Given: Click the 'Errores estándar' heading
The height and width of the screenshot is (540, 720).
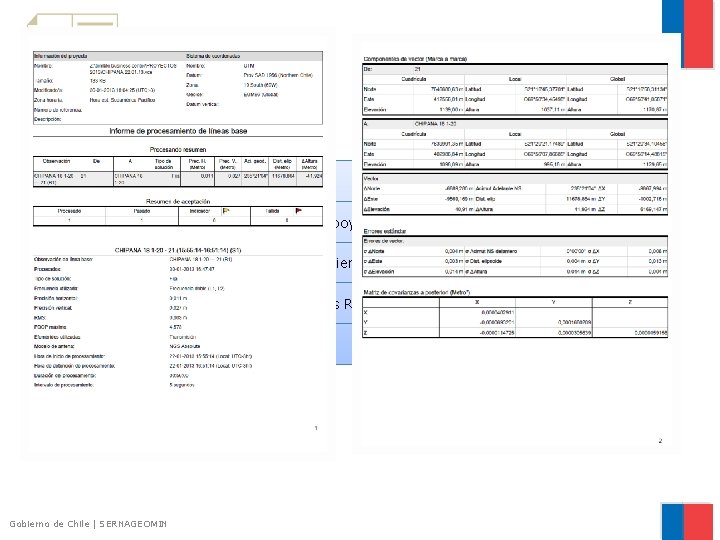Looking at the screenshot, I should [x=385, y=231].
